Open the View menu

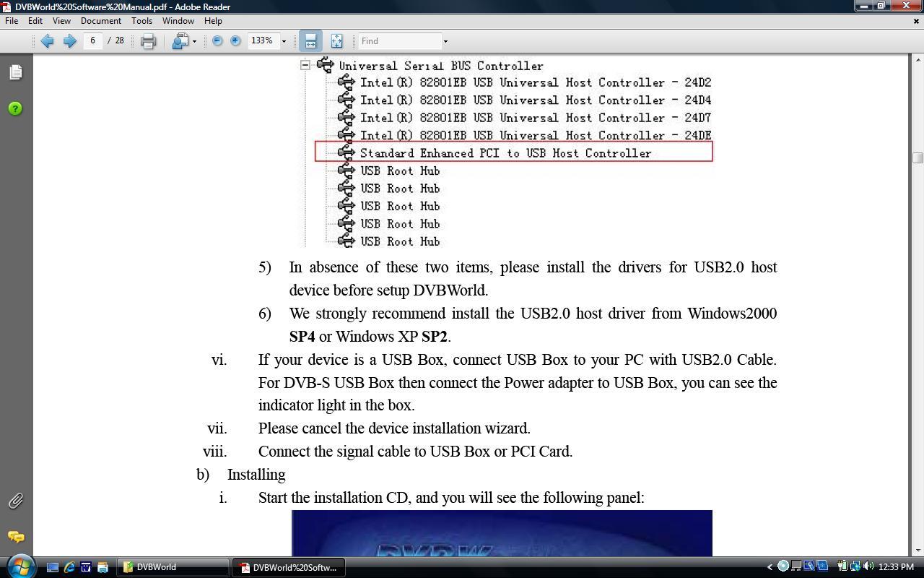[61, 21]
